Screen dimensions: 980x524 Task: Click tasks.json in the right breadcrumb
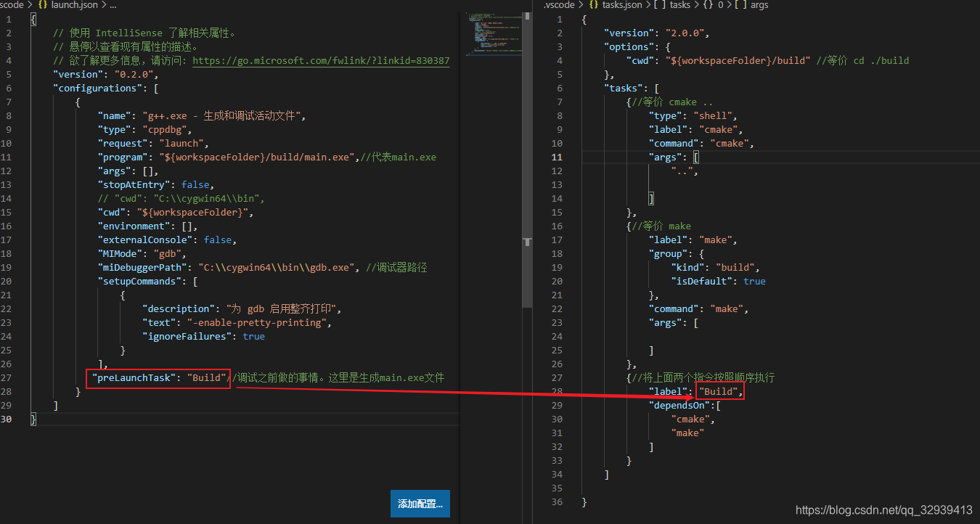click(x=622, y=5)
